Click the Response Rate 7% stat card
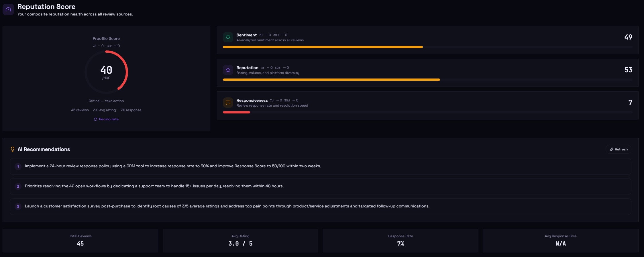This screenshot has height=257, width=644. [x=400, y=240]
